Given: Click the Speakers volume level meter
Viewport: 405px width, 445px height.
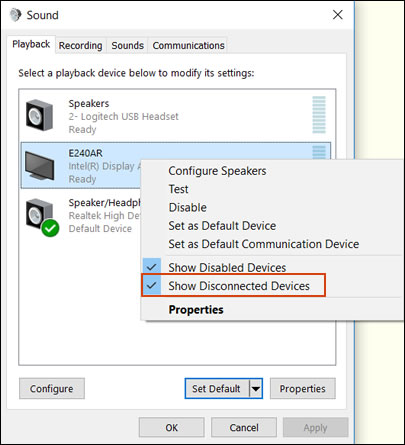Looking at the screenshot, I should pos(319,115).
